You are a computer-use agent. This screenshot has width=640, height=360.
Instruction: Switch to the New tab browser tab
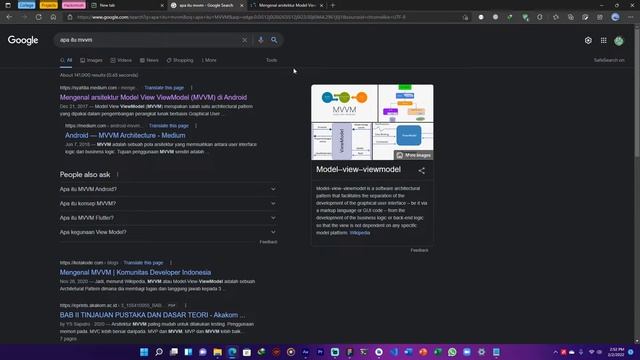click(x=127, y=5)
